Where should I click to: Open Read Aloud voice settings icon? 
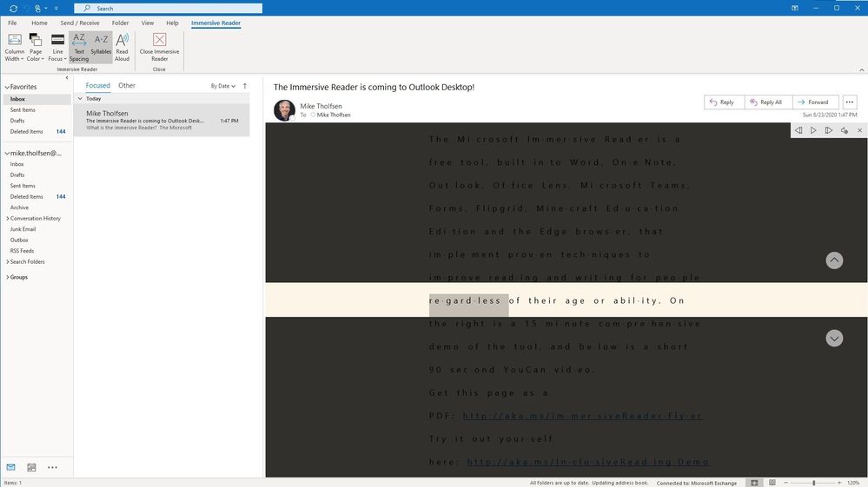[x=845, y=130]
